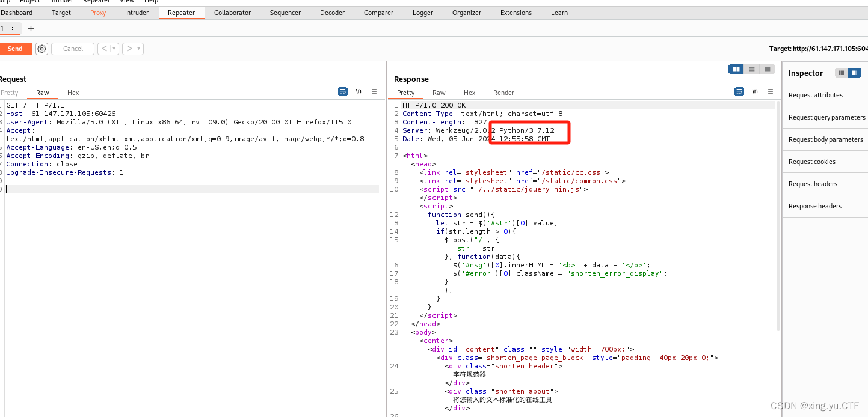Image resolution: width=868 pixels, height=417 pixels.
Task: Switch Response view to Hex
Action: (470, 93)
